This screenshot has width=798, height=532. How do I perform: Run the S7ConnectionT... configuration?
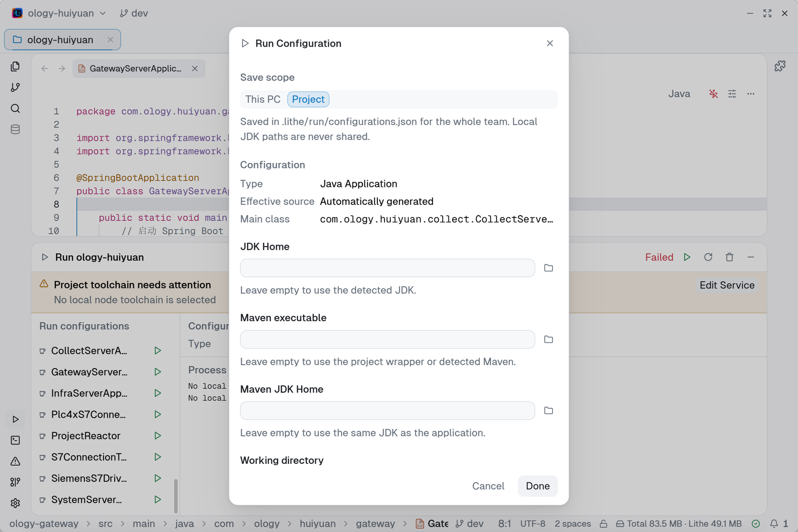coord(158,457)
